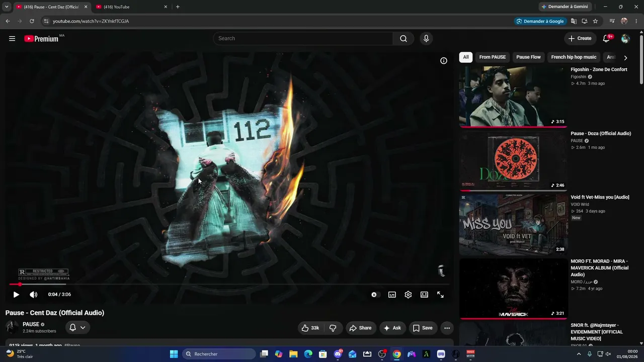Open the Windows Start menu

coord(174,354)
